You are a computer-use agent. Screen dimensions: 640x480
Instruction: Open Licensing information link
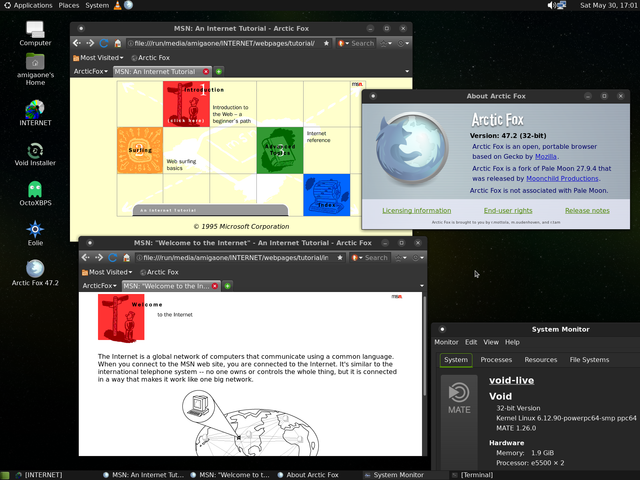pyautogui.click(x=417, y=211)
